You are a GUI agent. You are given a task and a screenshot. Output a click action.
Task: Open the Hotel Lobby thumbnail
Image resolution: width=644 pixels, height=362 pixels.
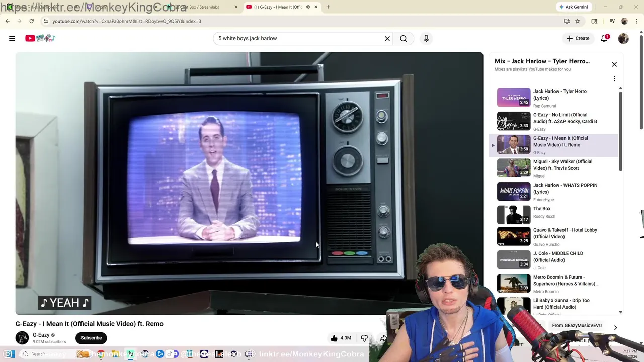click(x=514, y=237)
